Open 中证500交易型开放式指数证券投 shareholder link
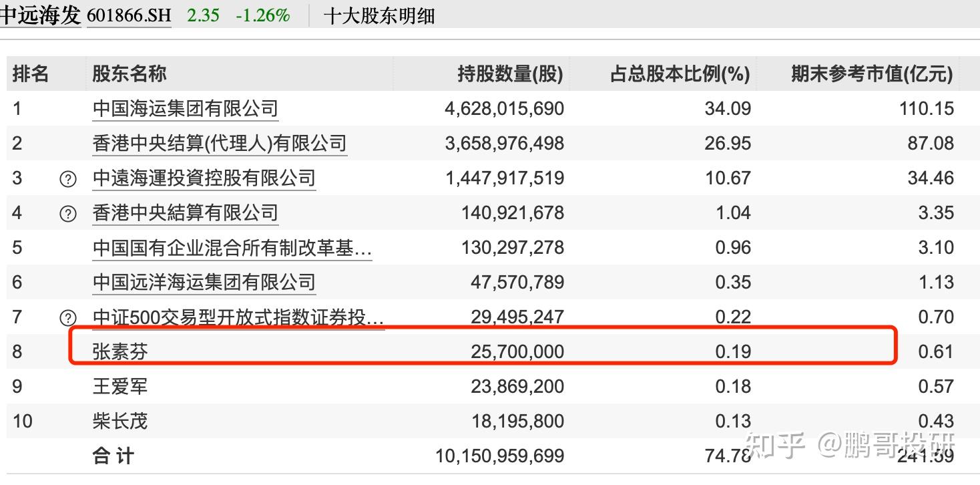The height and width of the screenshot is (485, 980). 238,317
